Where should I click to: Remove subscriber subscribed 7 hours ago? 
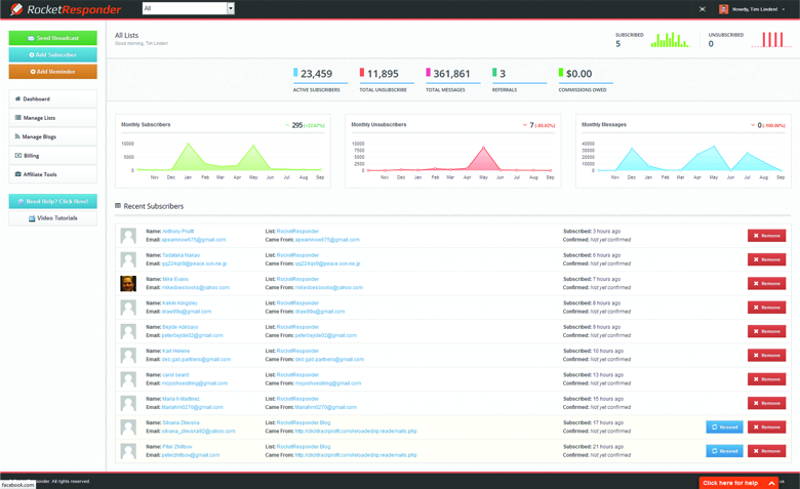coord(766,283)
